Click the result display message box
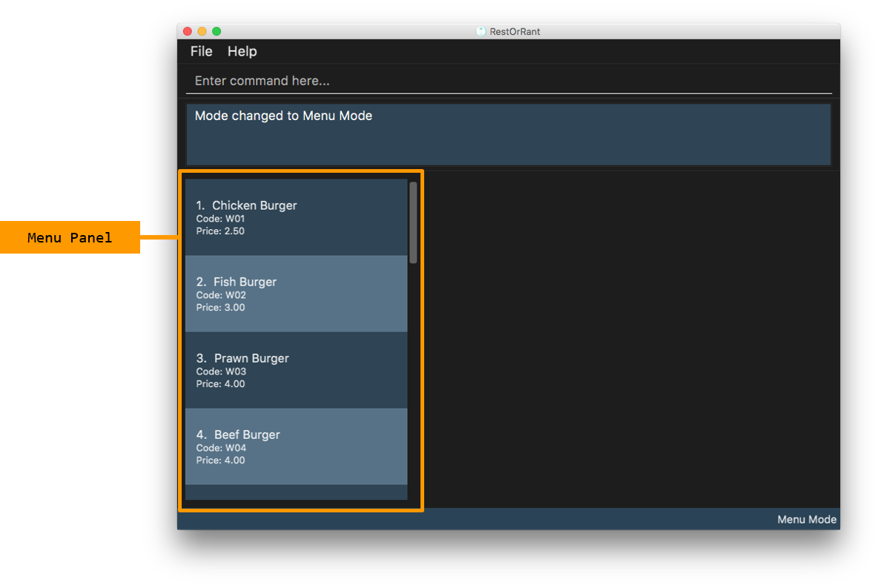The height and width of the screenshot is (588, 881). [509, 134]
